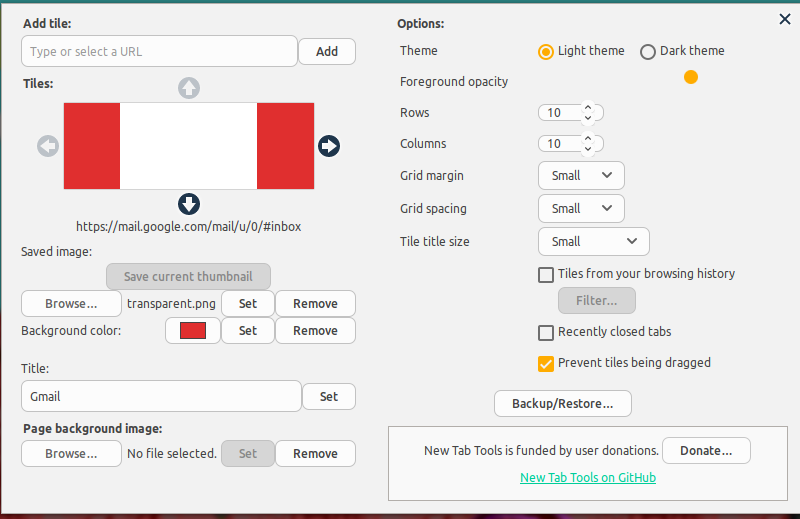Select the Light theme radio button
This screenshot has width=800, height=519.
tap(545, 52)
